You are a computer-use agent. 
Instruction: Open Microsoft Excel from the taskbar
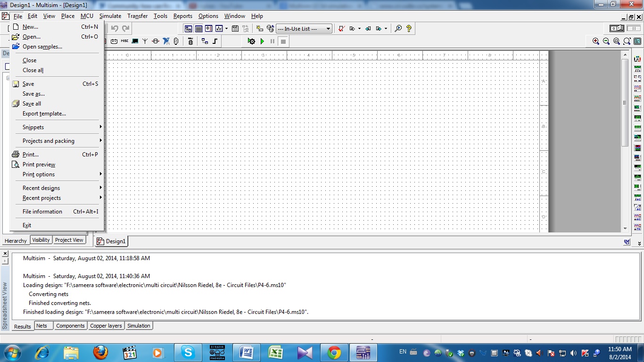click(x=275, y=352)
